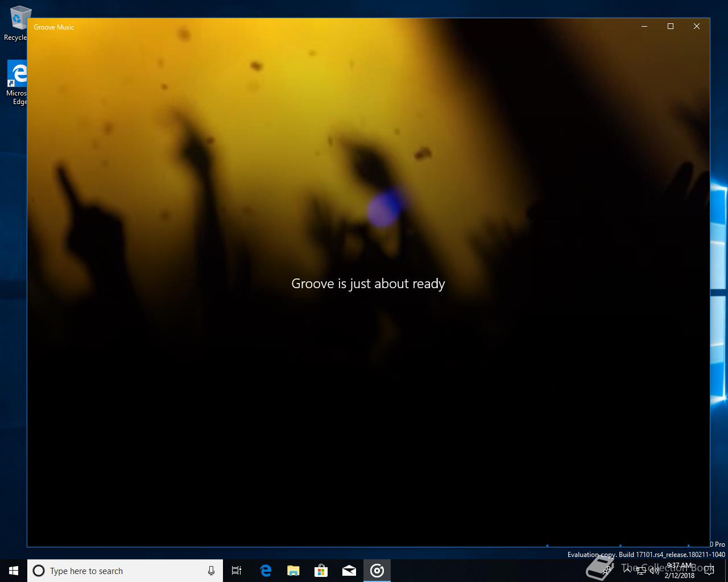Click the Groove Music window title
This screenshot has height=582, width=728.
[x=54, y=27]
